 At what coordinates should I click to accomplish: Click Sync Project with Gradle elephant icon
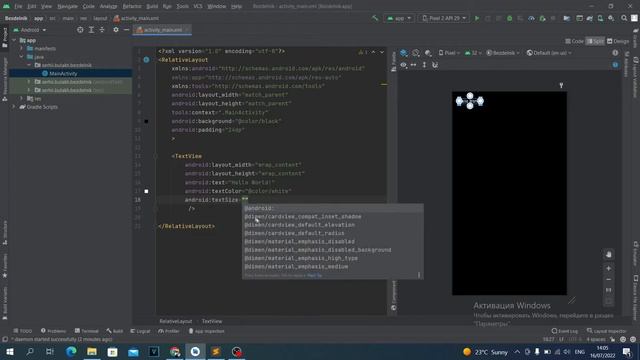click(589, 18)
